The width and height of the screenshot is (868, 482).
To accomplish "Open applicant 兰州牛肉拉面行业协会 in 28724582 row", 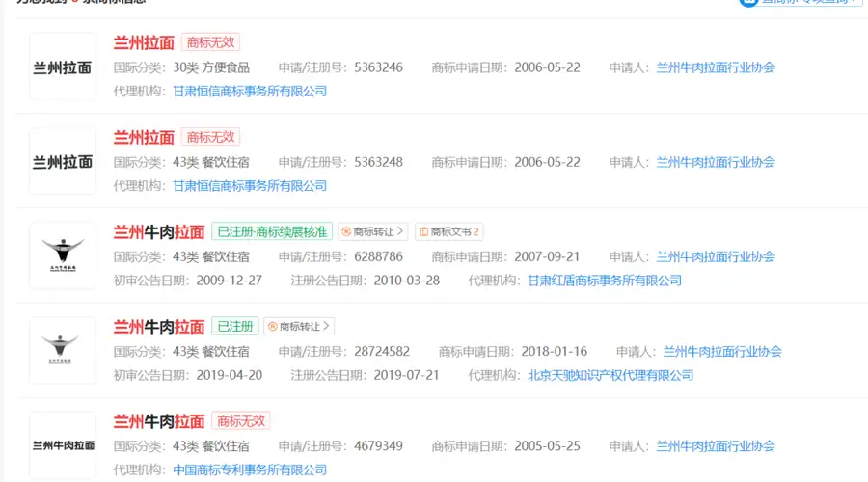I will pyautogui.click(x=722, y=352).
